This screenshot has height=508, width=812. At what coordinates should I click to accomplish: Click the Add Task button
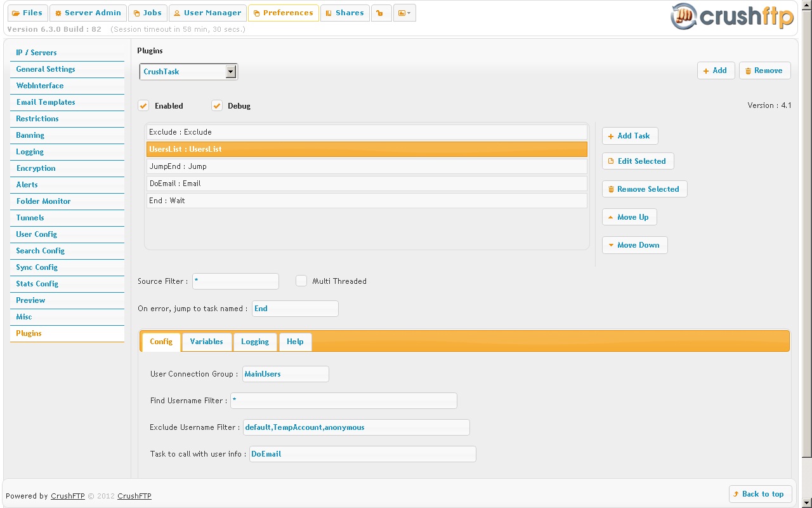[x=630, y=136]
